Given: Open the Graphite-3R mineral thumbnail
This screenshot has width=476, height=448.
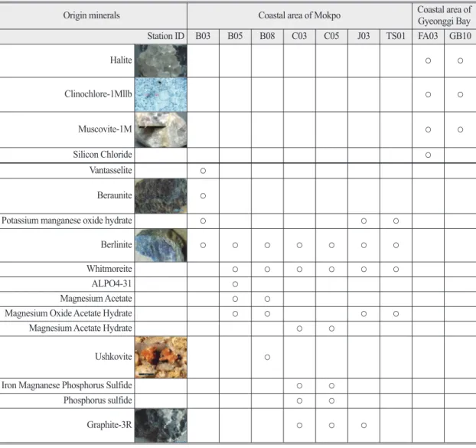Looking at the screenshot, I should click(161, 425).
